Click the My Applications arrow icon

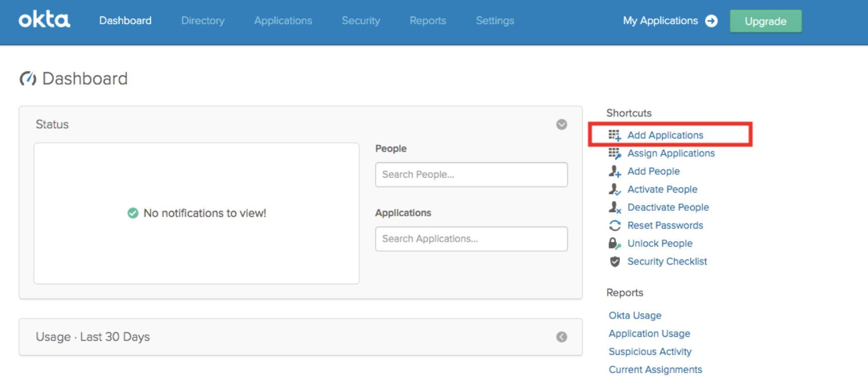tap(711, 21)
